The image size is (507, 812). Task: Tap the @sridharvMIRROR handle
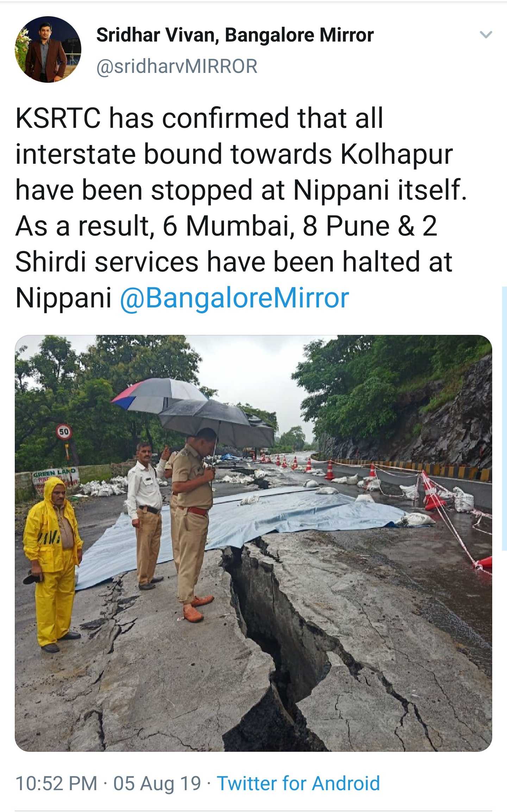coord(177,66)
